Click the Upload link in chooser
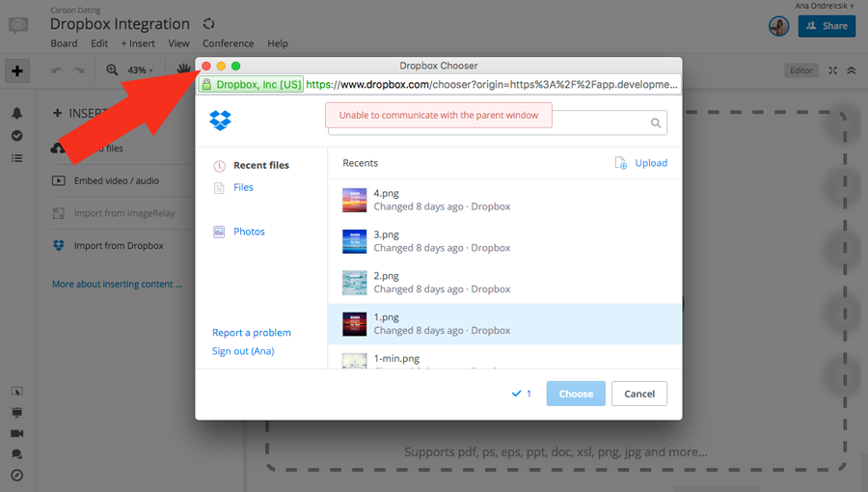 [x=651, y=163]
